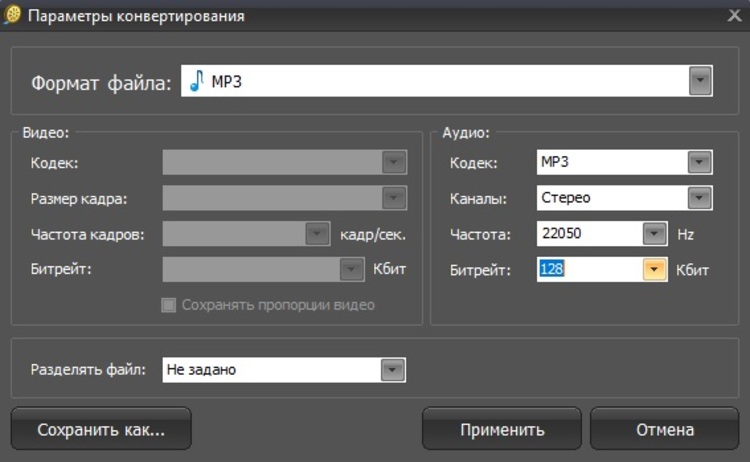
Task: Expand the video codec dropdown
Action: 394,162
